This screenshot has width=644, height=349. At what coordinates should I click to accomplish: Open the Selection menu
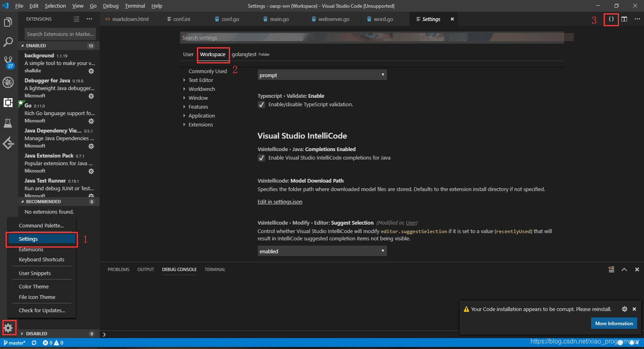[x=55, y=6]
